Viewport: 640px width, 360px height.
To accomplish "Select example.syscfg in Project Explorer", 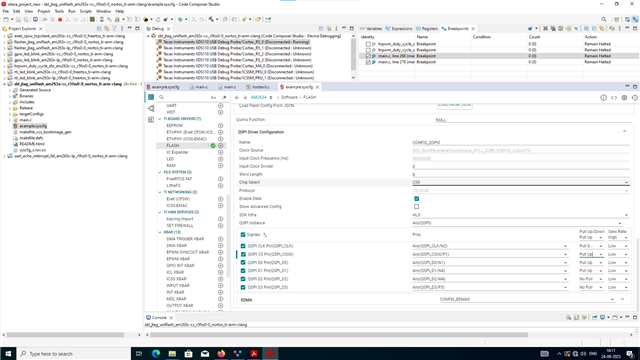I will [33, 126].
